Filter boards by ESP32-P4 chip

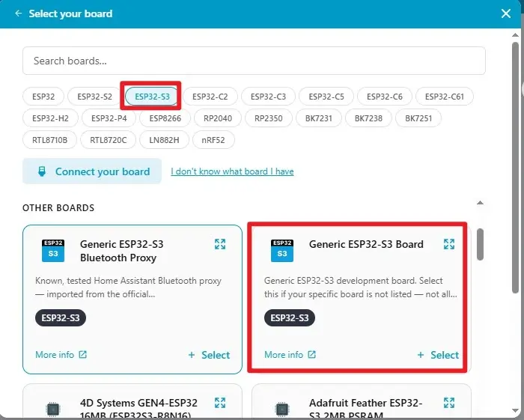109,118
